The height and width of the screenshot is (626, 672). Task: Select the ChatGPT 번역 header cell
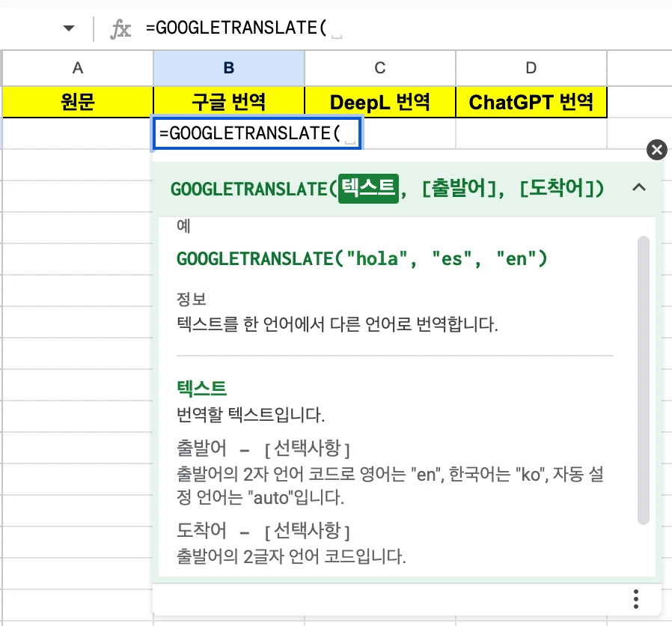click(531, 102)
